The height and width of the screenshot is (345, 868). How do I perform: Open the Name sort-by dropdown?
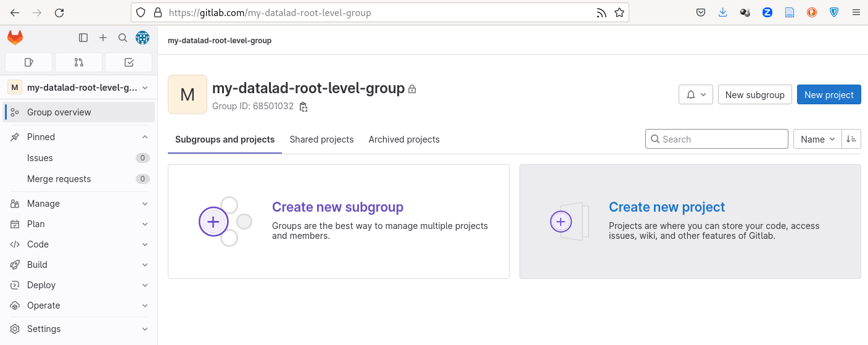[x=817, y=139]
